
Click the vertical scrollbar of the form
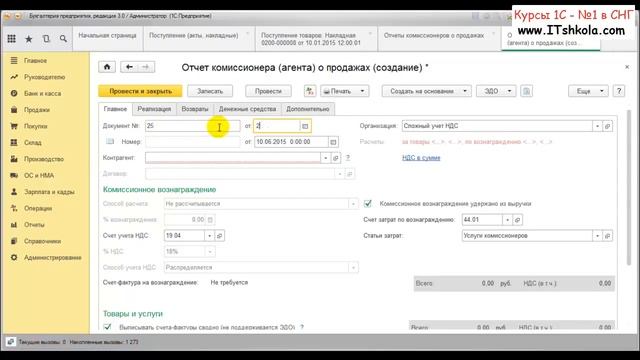pos(629,188)
